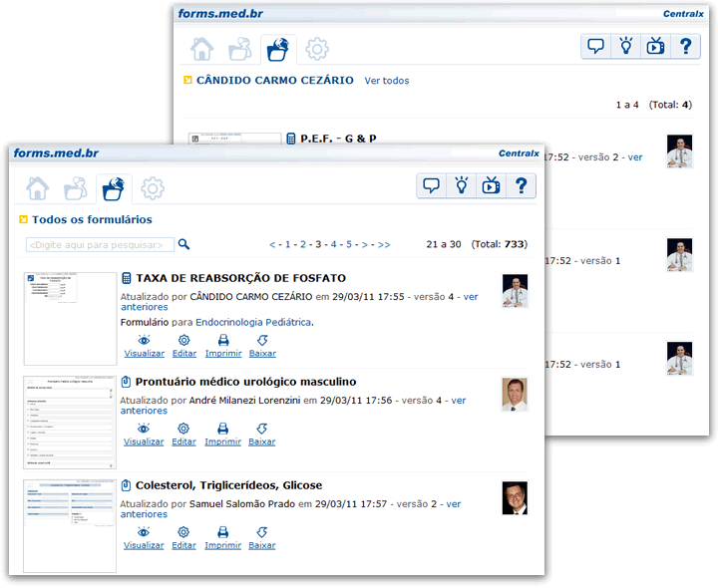The image size is (718, 588).
Task: Click Visualizar under Taxa de Reabsorção de Fosfato
Action: pos(144,346)
